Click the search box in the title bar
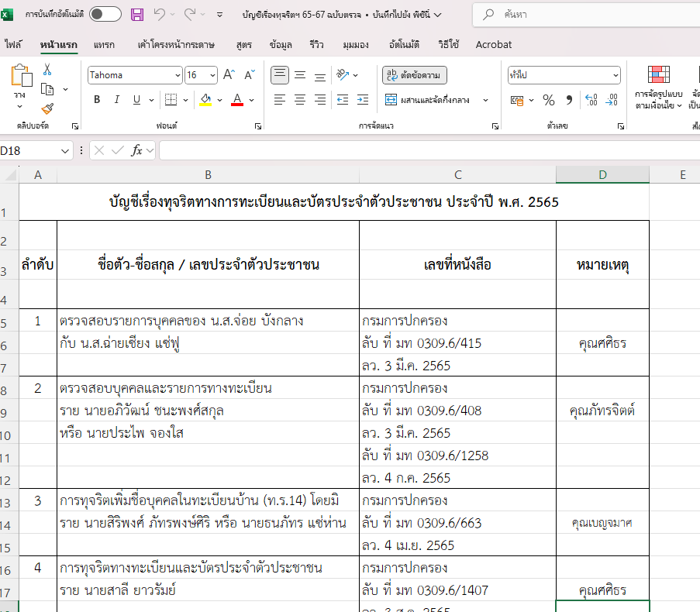The width and height of the screenshot is (700, 612). click(x=586, y=15)
